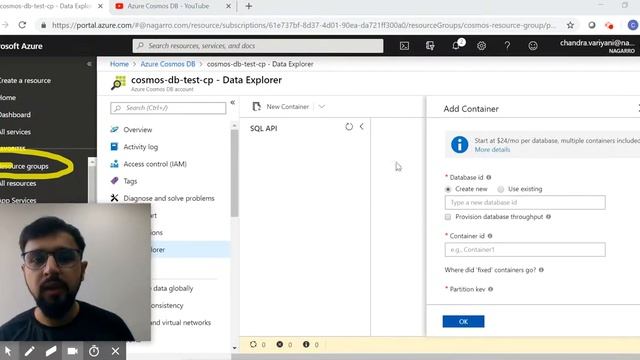Click fixed containers info icon

[x=541, y=270]
